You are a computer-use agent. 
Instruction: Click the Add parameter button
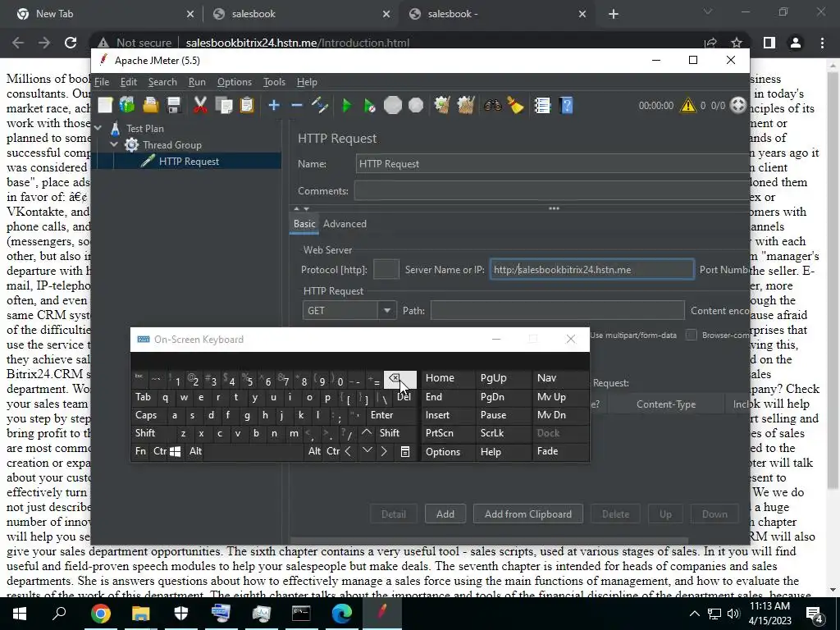(445, 514)
